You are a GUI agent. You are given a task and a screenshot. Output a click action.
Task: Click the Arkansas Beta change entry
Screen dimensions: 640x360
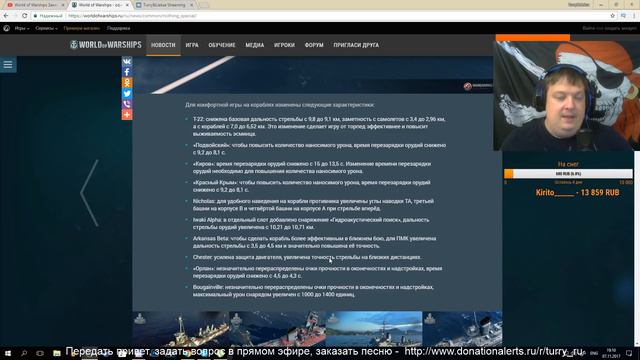314,242
